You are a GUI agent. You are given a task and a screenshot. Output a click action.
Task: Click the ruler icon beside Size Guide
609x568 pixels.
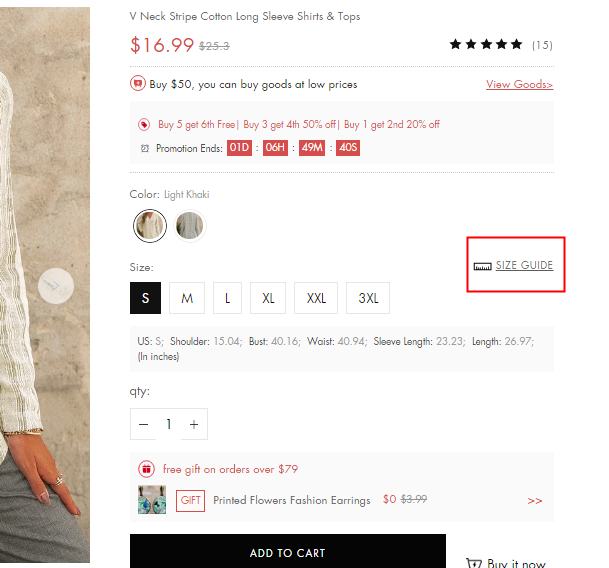click(482, 266)
